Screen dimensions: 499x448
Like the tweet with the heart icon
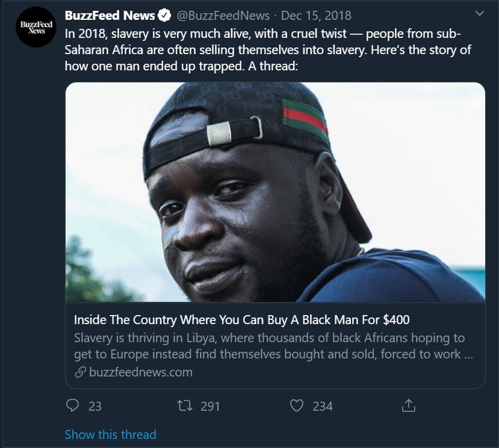(296, 406)
